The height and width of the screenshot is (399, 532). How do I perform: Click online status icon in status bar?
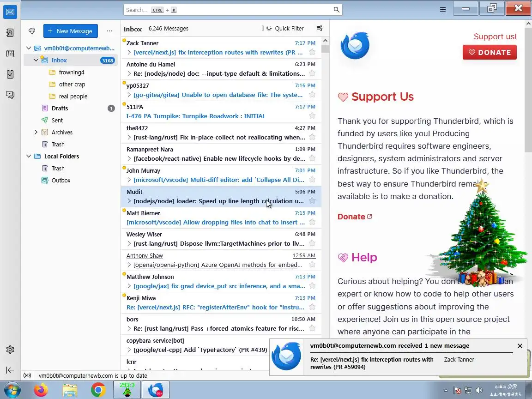pyautogui.click(x=28, y=375)
